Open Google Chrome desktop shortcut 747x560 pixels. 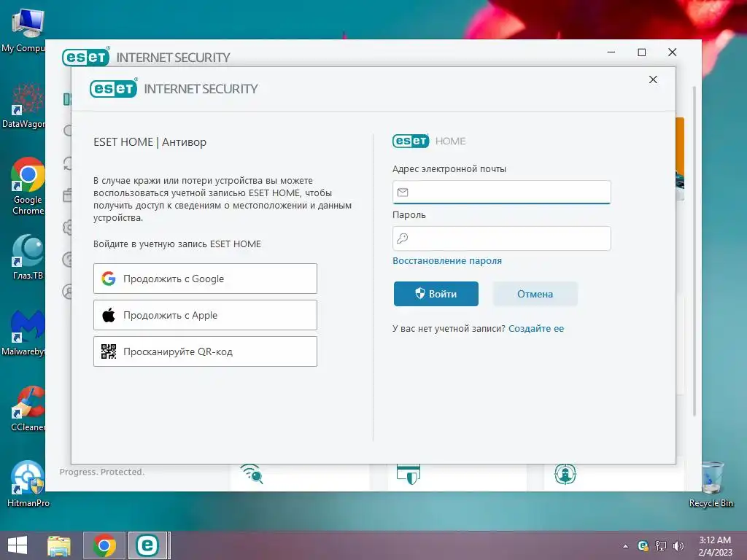(28, 186)
